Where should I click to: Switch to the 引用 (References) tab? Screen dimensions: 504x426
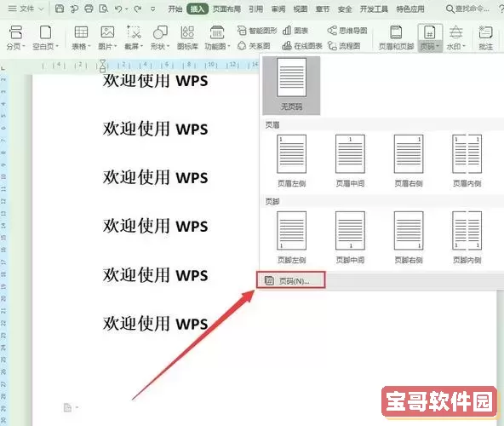pyautogui.click(x=256, y=9)
